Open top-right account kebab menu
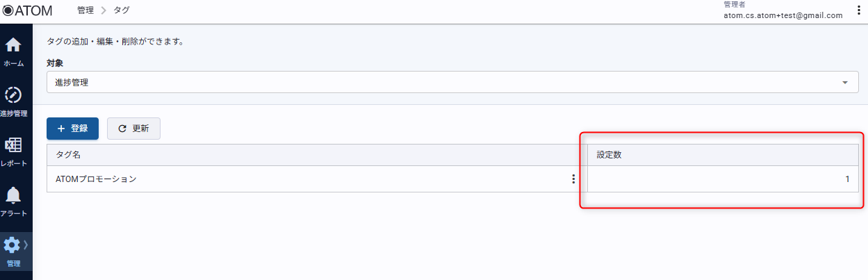Image resolution: width=868 pixels, height=280 pixels. (x=859, y=10)
